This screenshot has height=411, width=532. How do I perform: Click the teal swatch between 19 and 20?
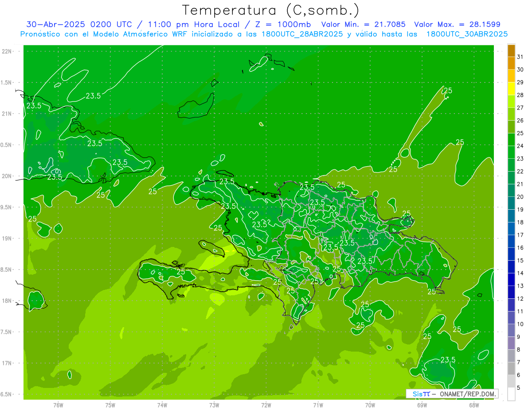(511, 204)
